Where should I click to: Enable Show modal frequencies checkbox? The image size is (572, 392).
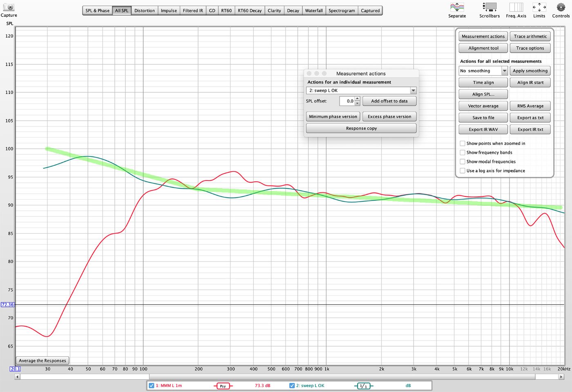coord(463,162)
